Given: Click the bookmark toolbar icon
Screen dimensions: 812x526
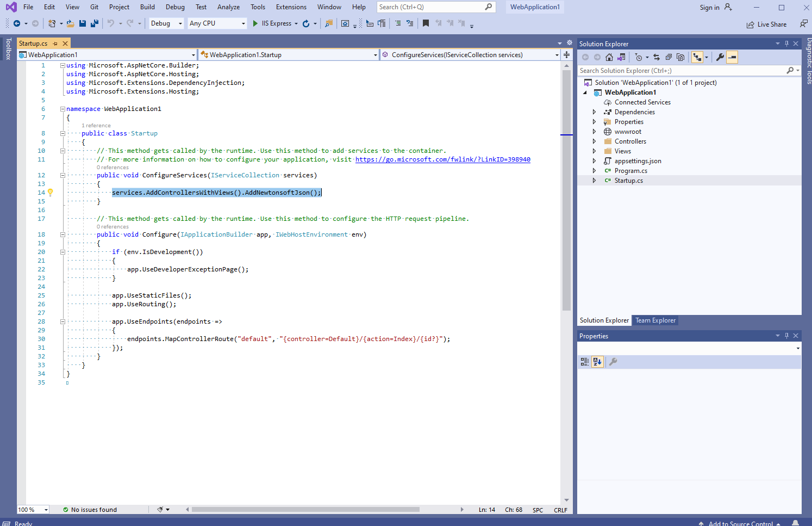Looking at the screenshot, I should pyautogui.click(x=426, y=23).
